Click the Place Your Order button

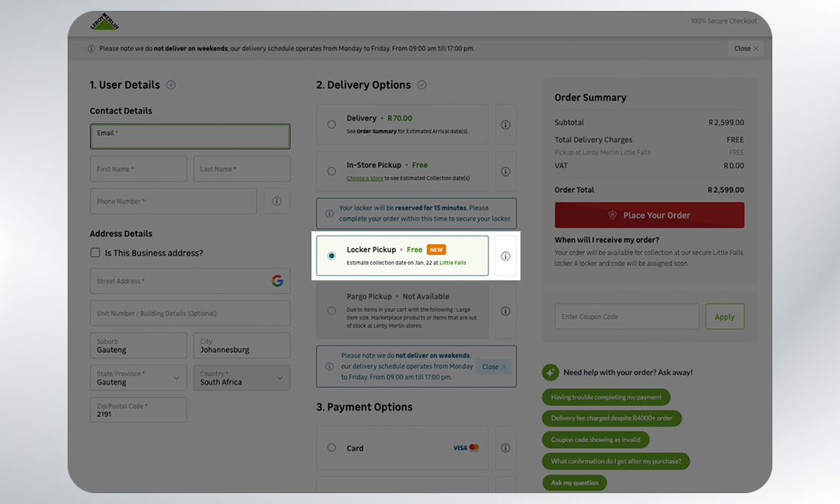(x=649, y=215)
